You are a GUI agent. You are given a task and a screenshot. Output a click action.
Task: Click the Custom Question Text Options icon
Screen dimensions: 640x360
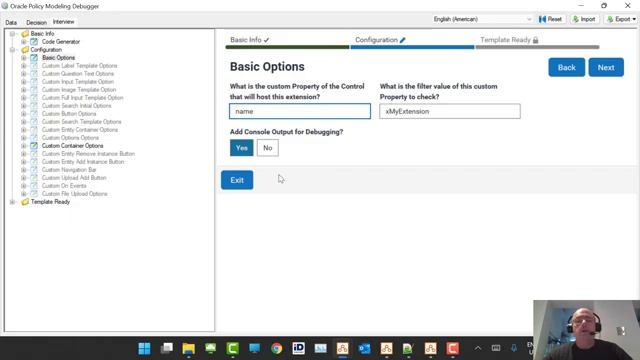[x=34, y=74]
